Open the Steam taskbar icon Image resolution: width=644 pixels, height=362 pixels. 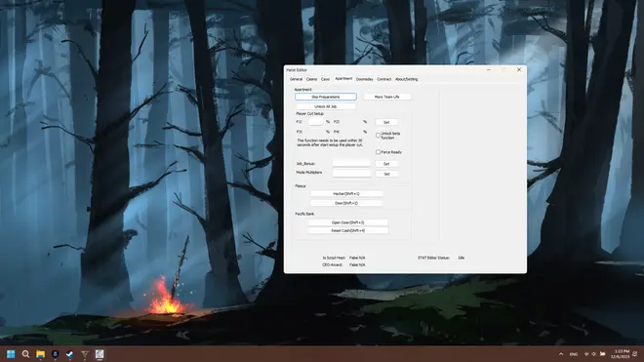(70, 354)
